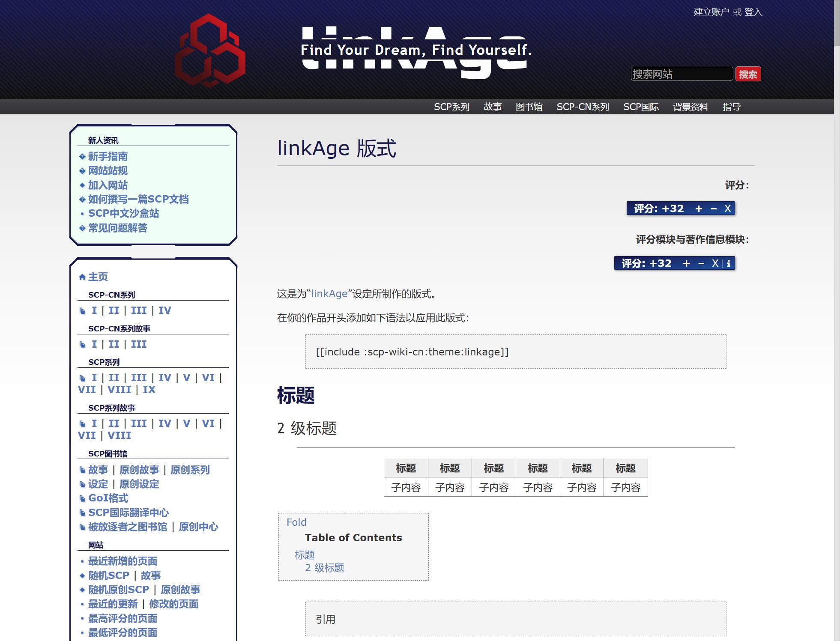
Task: Upvote in the second rating module
Action: (686, 263)
